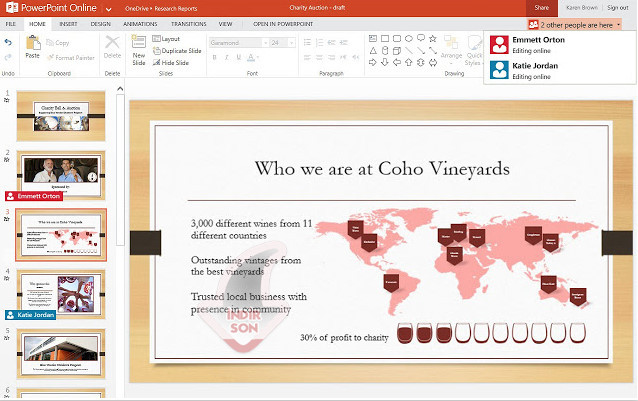Select the cube shape

click(x=397, y=50)
